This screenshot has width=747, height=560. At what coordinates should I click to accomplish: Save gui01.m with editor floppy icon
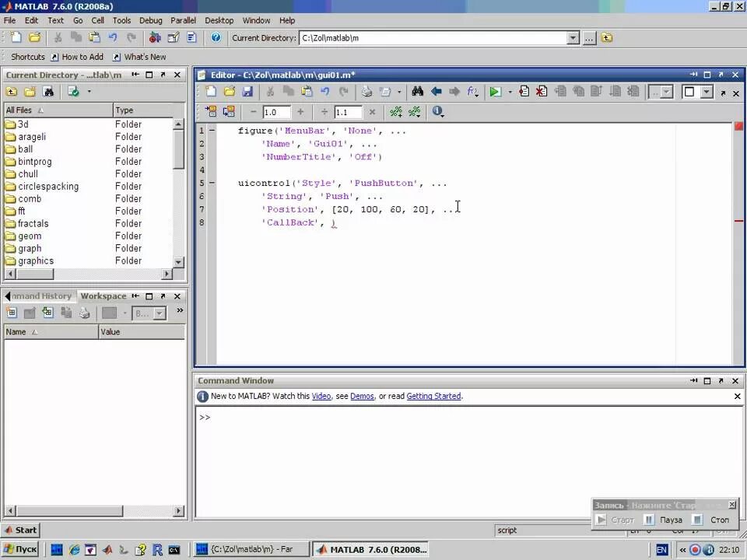click(247, 92)
